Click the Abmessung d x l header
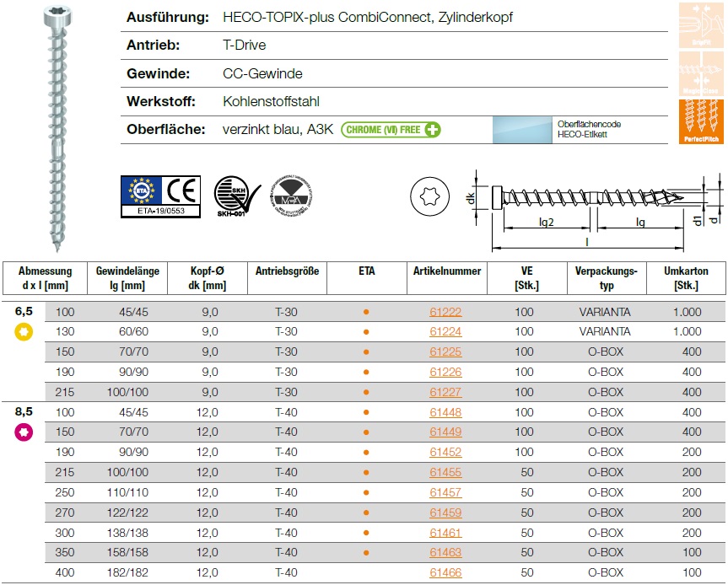 click(45, 278)
